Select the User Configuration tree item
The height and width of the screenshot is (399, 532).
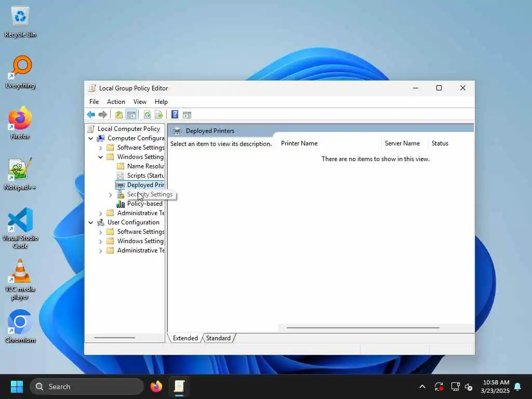tap(133, 222)
